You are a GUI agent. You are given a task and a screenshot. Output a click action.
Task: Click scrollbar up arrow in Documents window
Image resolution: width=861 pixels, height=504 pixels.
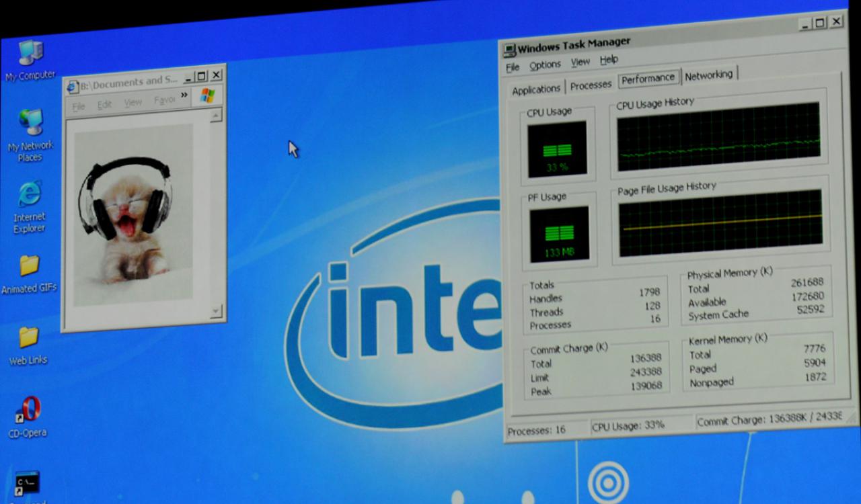[215, 116]
